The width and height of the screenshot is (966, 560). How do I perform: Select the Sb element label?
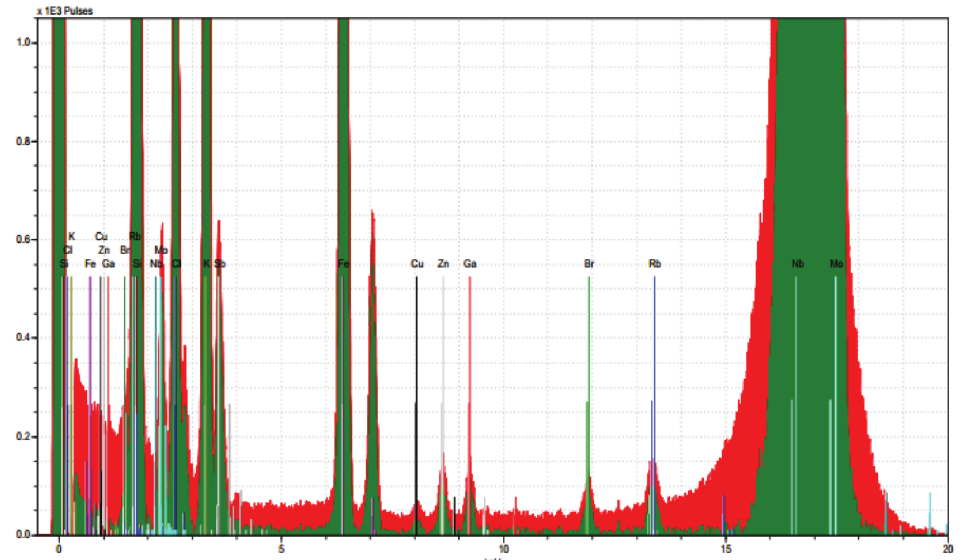[219, 264]
